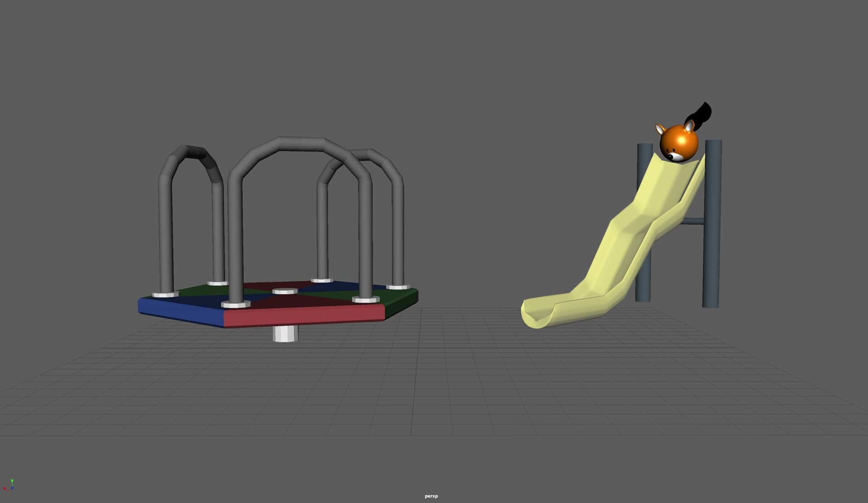Click the persp camera label
The height and width of the screenshot is (503, 868).
coord(431,496)
